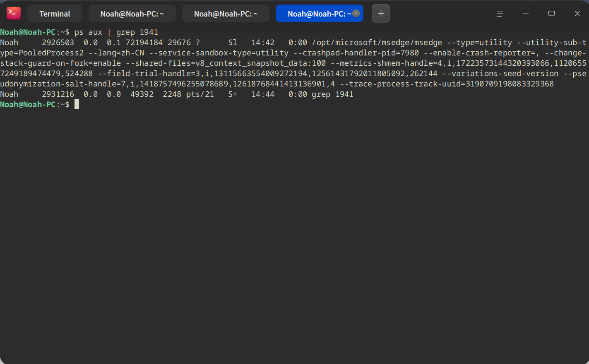The image size is (589, 364).
Task: Click the virtual memory value 49392
Action: 142,94
